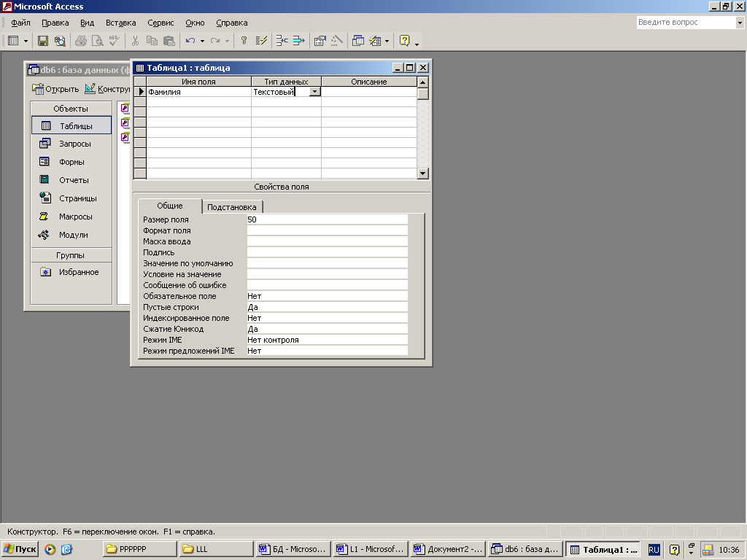The width and height of the screenshot is (747, 560).
Task: Open the Вид menu
Action: tap(87, 23)
